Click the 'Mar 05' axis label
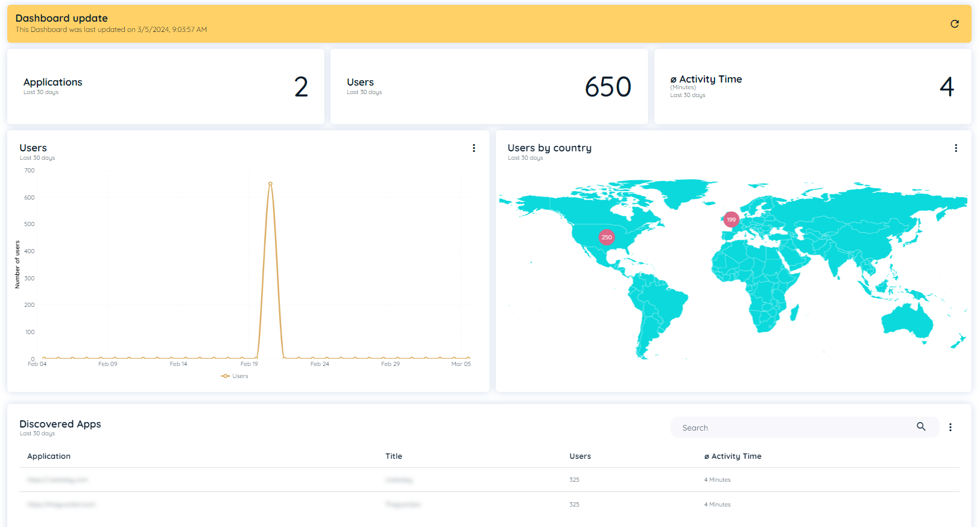This screenshot has height=527, width=980. point(461,364)
